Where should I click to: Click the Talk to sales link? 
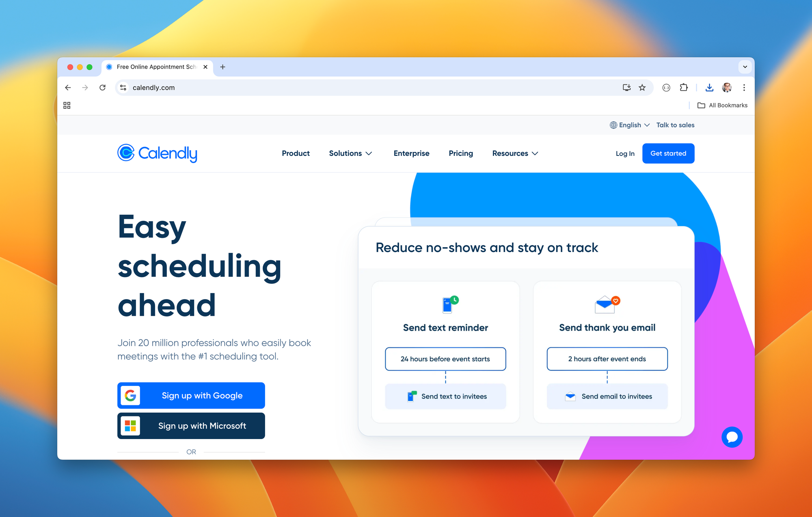click(x=675, y=125)
